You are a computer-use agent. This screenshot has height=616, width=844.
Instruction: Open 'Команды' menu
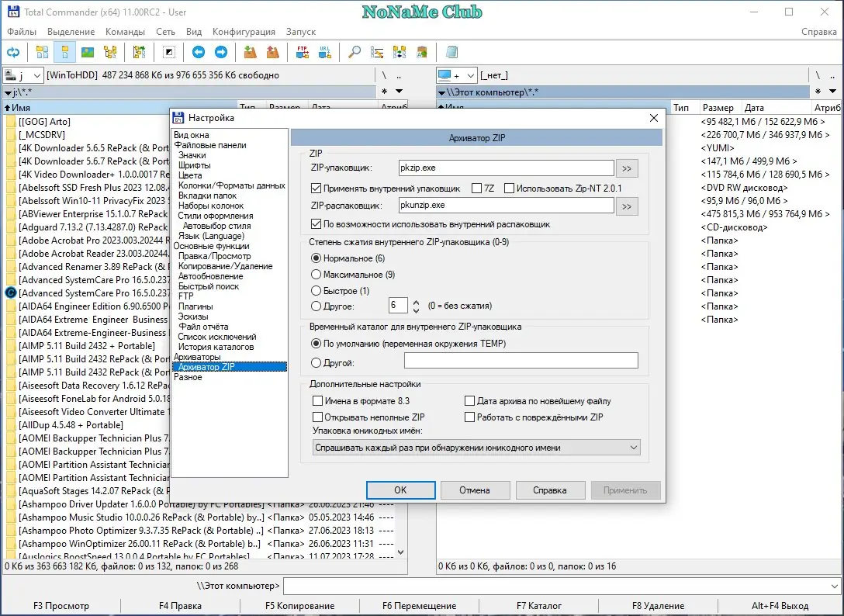[126, 32]
